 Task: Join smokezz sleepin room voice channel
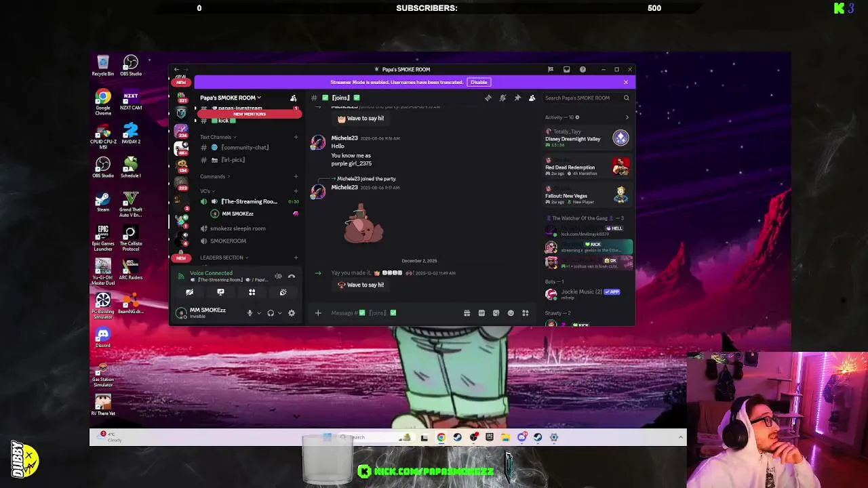click(237, 228)
